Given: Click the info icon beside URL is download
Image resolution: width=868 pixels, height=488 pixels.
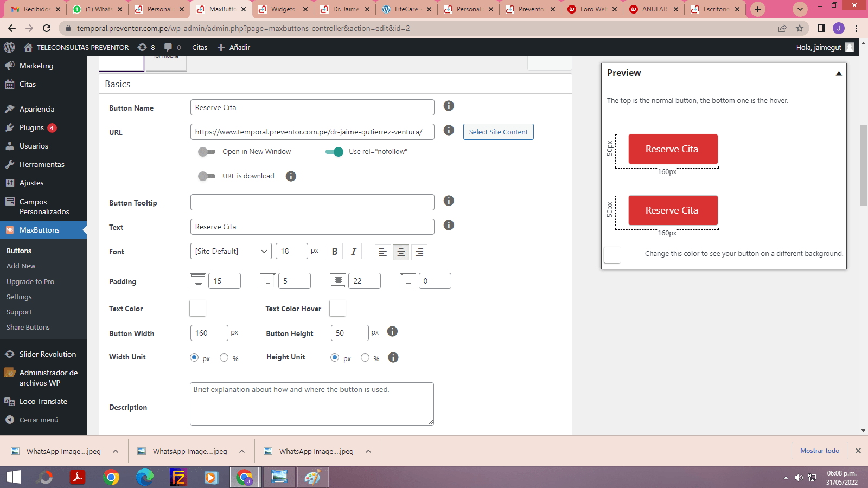Looking at the screenshot, I should [x=291, y=176].
